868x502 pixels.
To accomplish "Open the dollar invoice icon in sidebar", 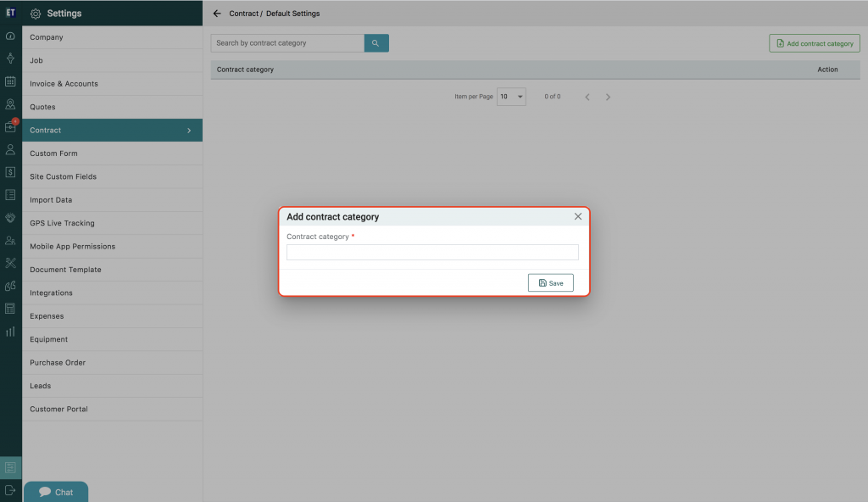I will click(x=10, y=172).
